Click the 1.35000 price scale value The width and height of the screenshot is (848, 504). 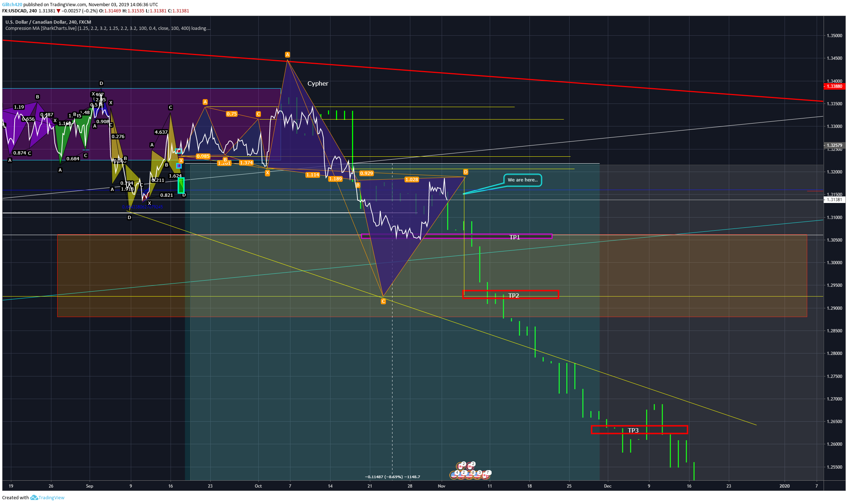[x=835, y=36]
